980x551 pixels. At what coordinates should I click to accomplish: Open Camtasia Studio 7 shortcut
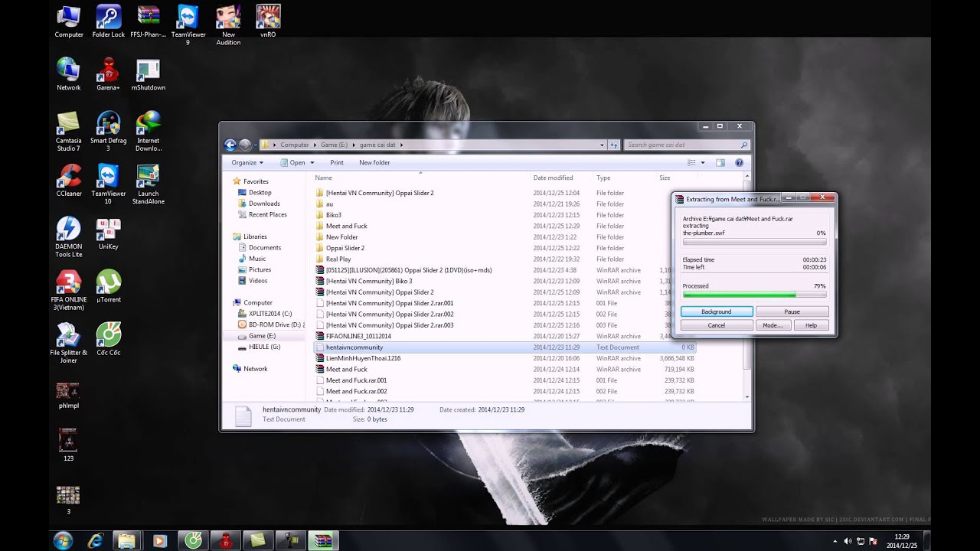[68, 131]
